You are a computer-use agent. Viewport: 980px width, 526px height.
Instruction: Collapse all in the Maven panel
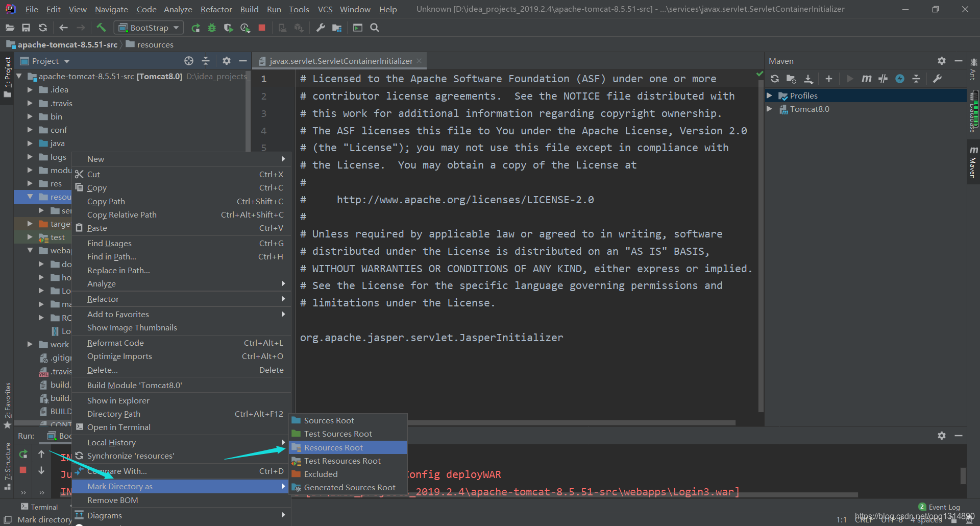(916, 79)
